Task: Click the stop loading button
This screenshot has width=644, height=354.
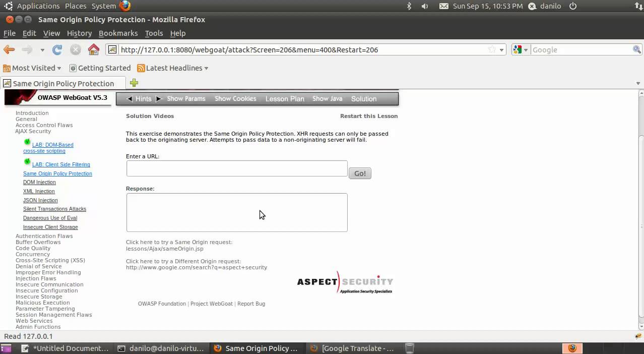Action: (76, 49)
